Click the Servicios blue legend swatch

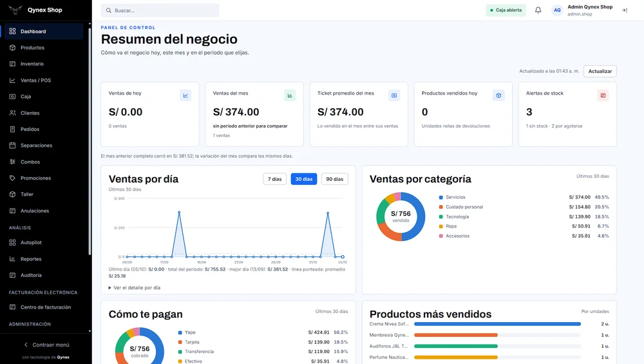pyautogui.click(x=441, y=197)
